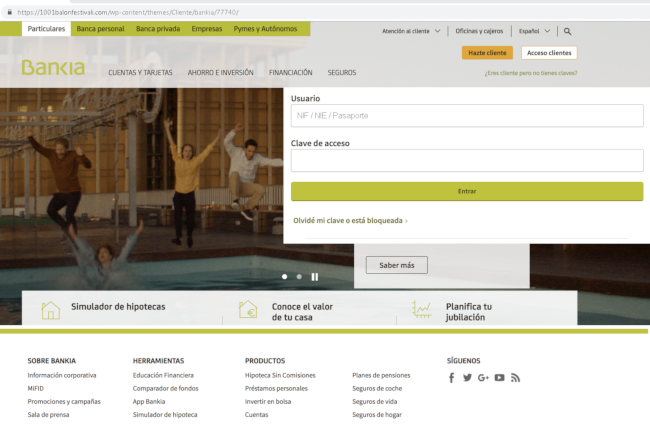Open Bankia's YouTube channel icon
This screenshot has height=429, width=650.
pyautogui.click(x=499, y=377)
